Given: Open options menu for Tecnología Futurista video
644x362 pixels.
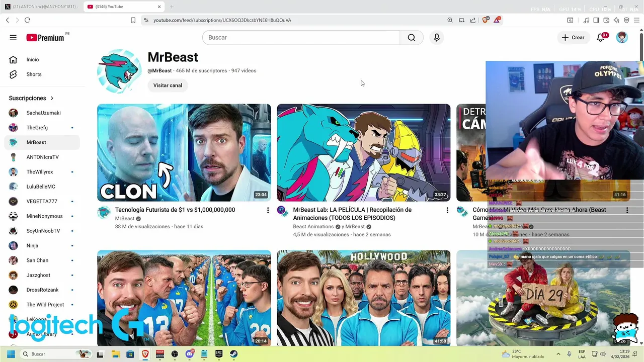Looking at the screenshot, I should tap(268, 210).
